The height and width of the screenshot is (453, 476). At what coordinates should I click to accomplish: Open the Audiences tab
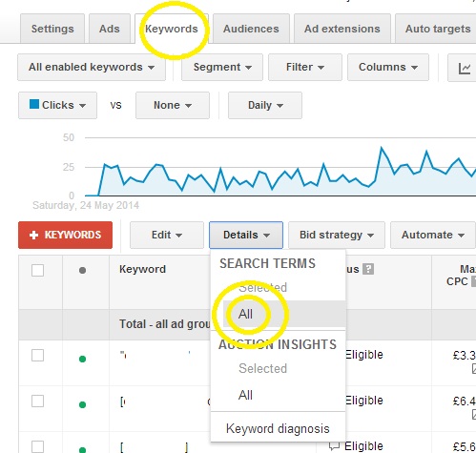tap(251, 29)
